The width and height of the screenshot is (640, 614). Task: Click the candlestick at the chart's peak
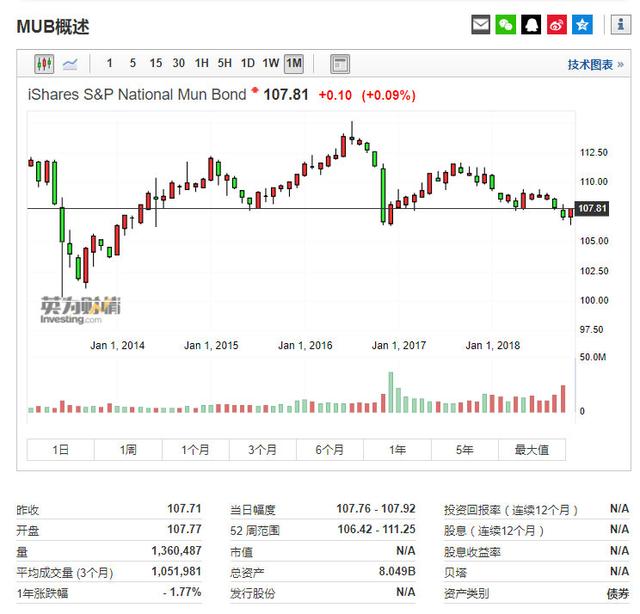(x=352, y=133)
